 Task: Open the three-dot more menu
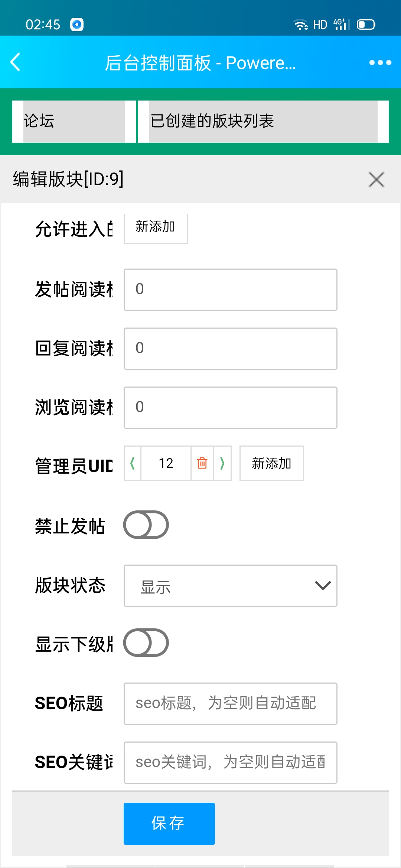[x=380, y=62]
